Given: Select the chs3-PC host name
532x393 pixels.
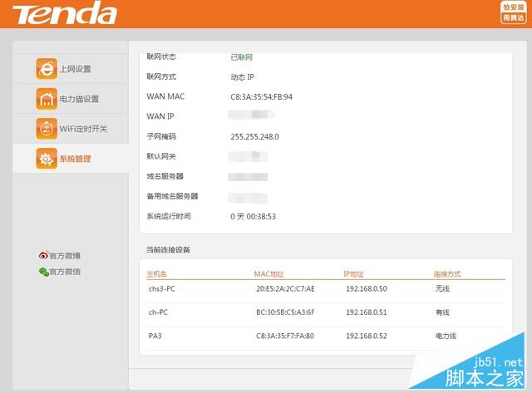Looking at the screenshot, I should [162, 289].
